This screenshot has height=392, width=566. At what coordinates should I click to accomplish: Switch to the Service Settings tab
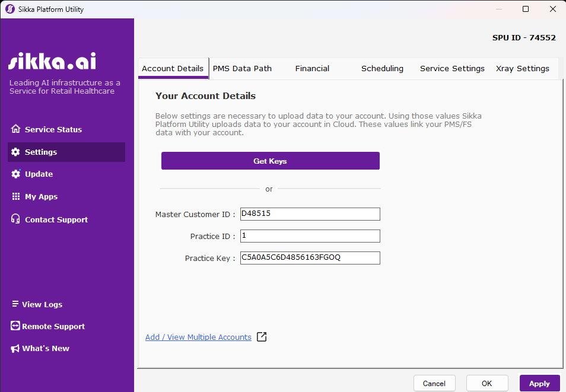(452, 68)
